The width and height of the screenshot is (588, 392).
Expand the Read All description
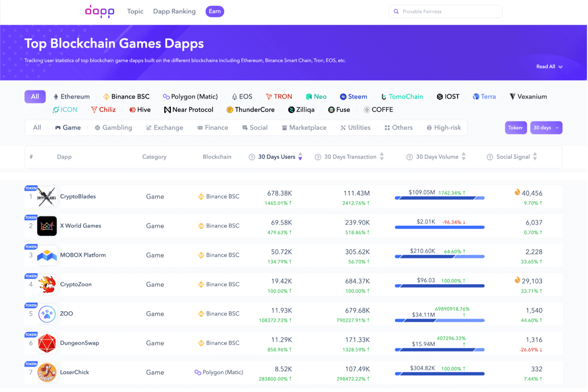pos(549,67)
